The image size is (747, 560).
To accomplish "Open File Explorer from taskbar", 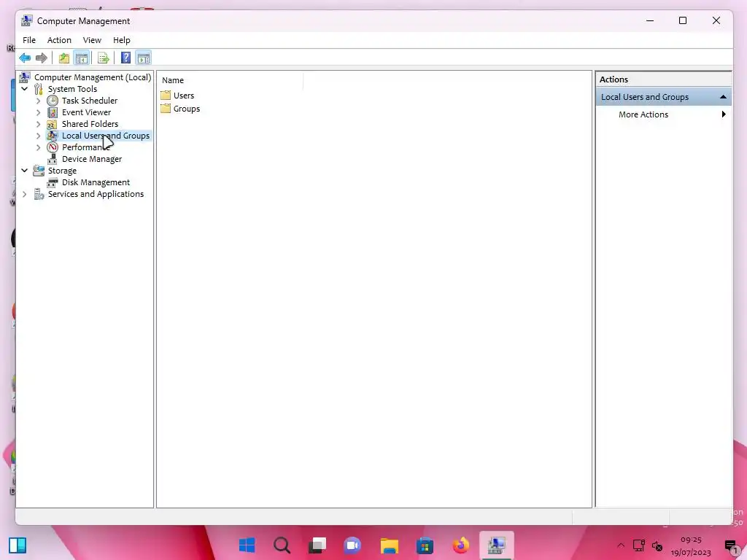I will coord(389,545).
